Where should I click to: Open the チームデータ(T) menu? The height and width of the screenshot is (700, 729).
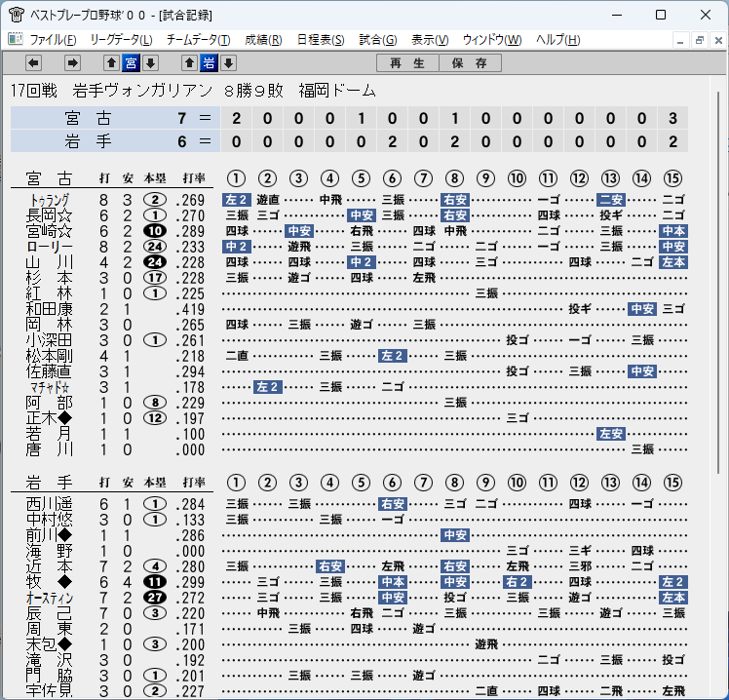[x=199, y=40]
